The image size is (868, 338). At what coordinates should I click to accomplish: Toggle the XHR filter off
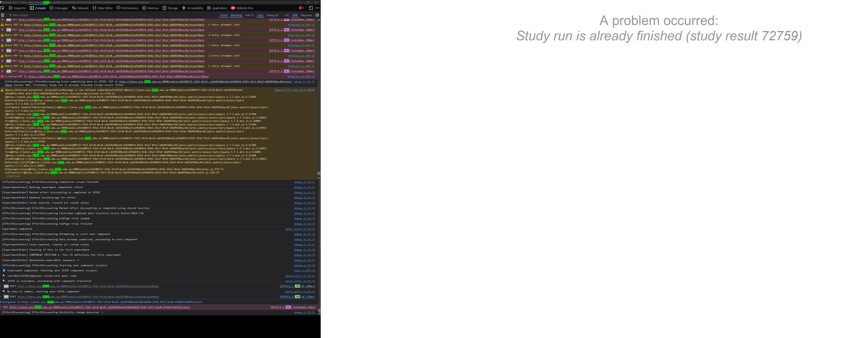pyautogui.click(x=295, y=15)
